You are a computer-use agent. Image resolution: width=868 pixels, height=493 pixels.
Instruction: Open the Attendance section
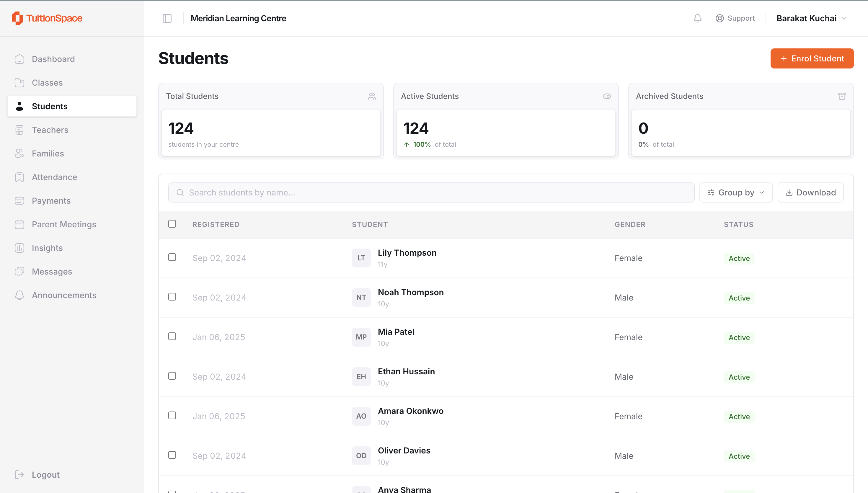72,177
